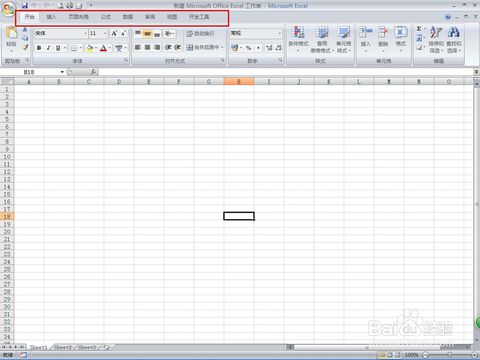Open the Format as Table gallery

tap(322, 39)
